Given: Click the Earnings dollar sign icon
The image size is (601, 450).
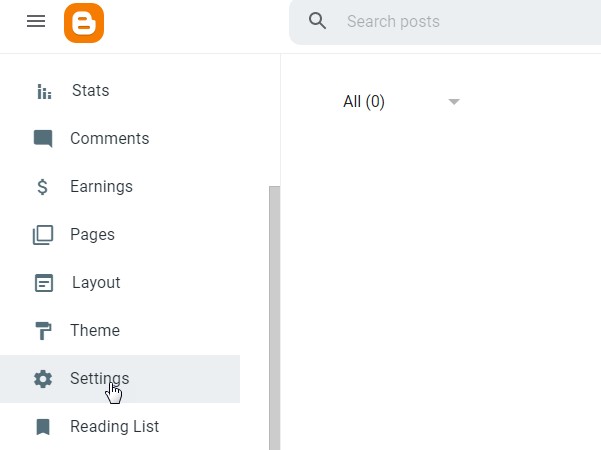Looking at the screenshot, I should (x=43, y=187).
